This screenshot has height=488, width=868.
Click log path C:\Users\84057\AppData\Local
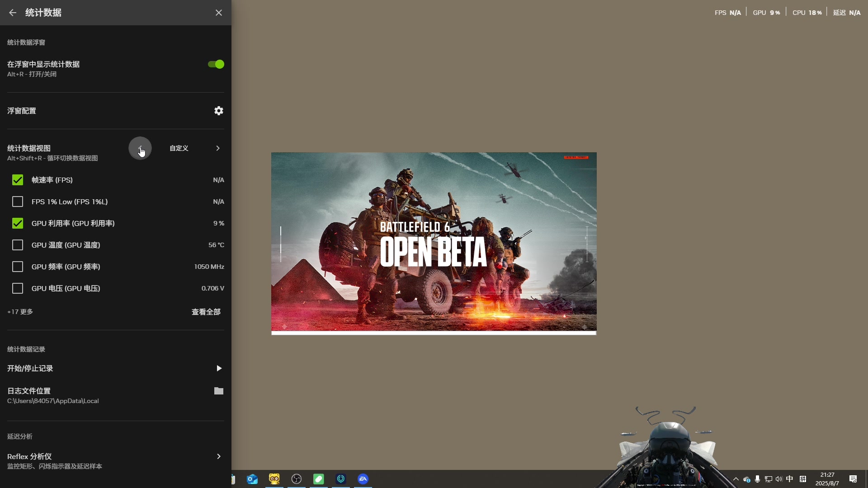(53, 401)
